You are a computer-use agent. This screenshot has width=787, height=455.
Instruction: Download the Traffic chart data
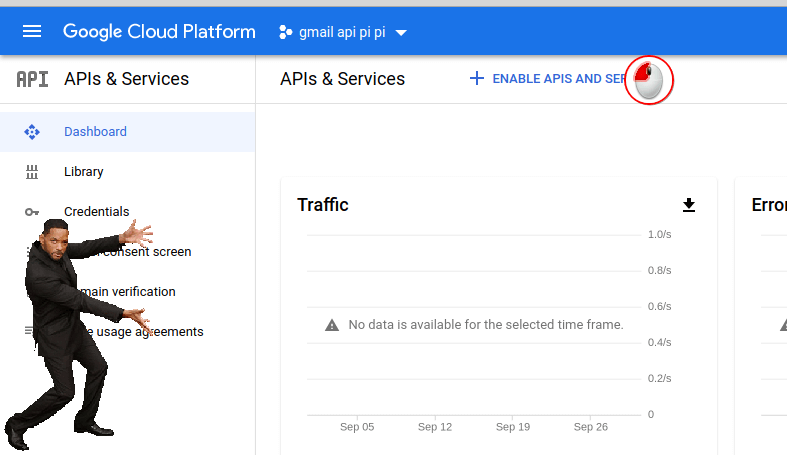[x=689, y=205]
